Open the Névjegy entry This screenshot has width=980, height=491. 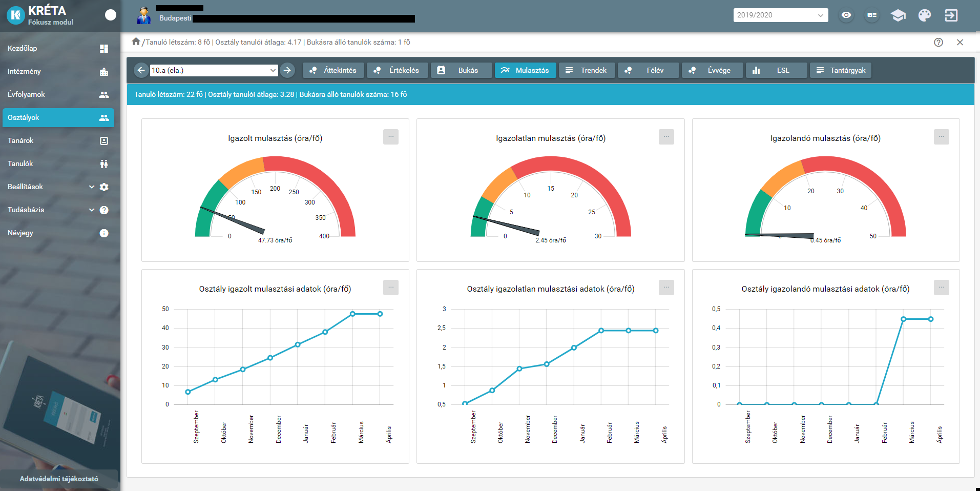click(58, 233)
